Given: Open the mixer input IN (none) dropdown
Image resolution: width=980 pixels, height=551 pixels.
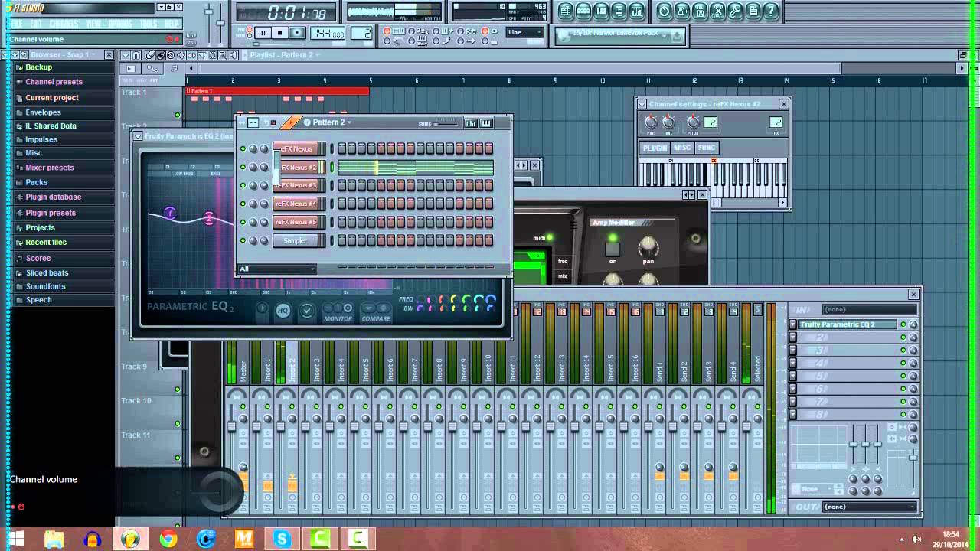Looking at the screenshot, I should 869,310.
